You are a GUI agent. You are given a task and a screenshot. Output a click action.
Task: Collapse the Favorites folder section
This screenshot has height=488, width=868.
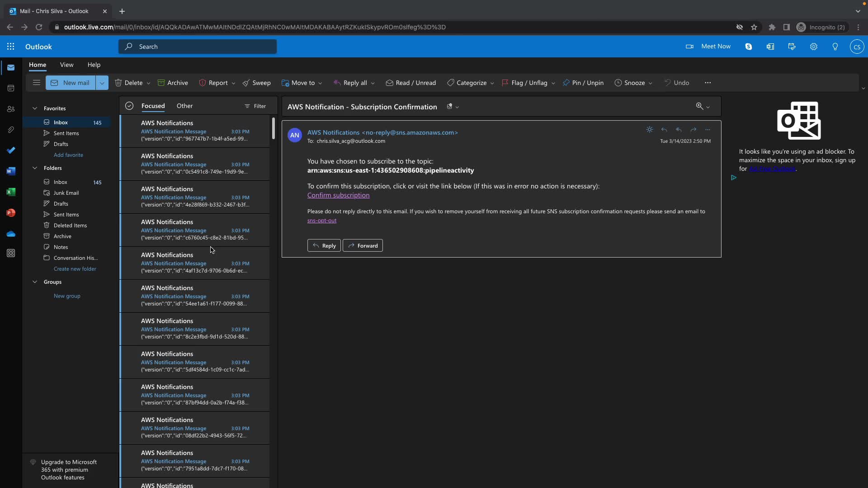tap(35, 108)
